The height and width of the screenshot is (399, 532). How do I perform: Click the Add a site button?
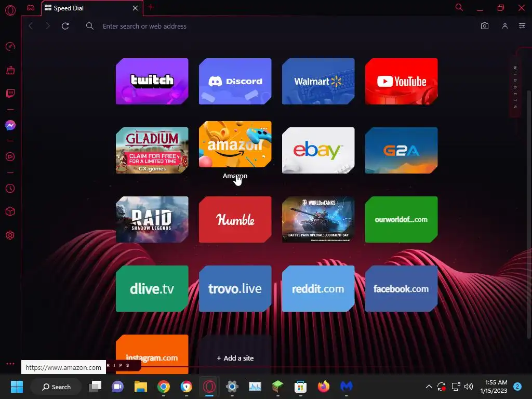[x=235, y=358]
